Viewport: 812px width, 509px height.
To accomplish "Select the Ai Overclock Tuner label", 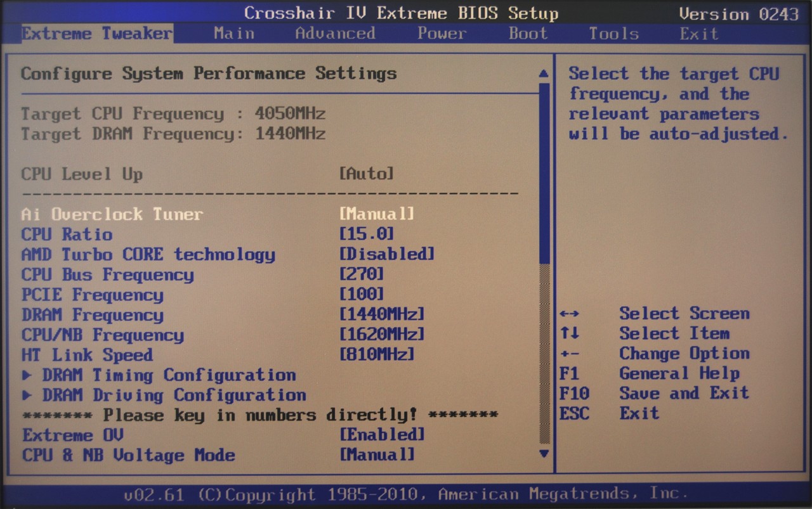I will tap(112, 214).
